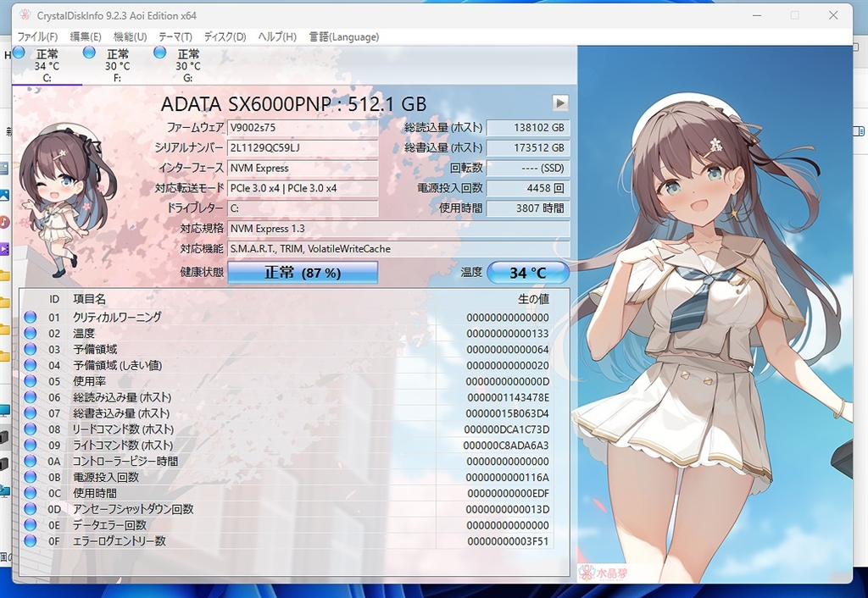Viewport: 868px width, 598px height.
Task: Click the 電源投入回数 value 4458 回
Action: pyautogui.click(x=527, y=188)
